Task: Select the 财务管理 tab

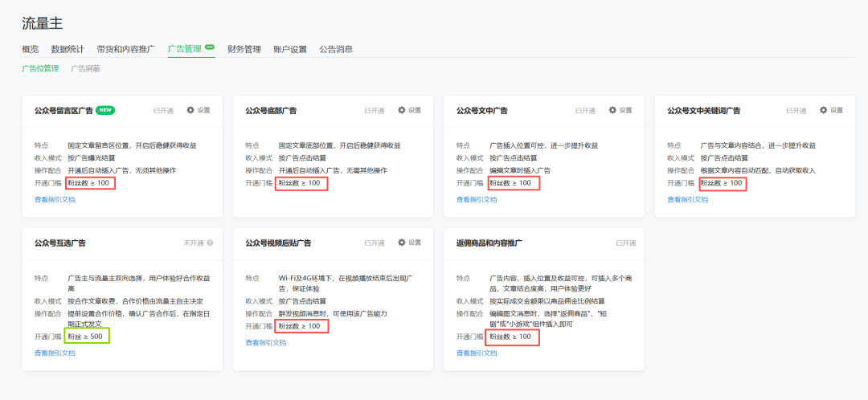Action: [244, 49]
